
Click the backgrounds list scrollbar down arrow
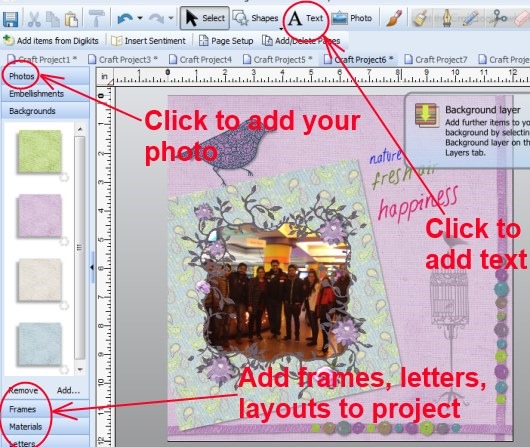tap(80, 369)
